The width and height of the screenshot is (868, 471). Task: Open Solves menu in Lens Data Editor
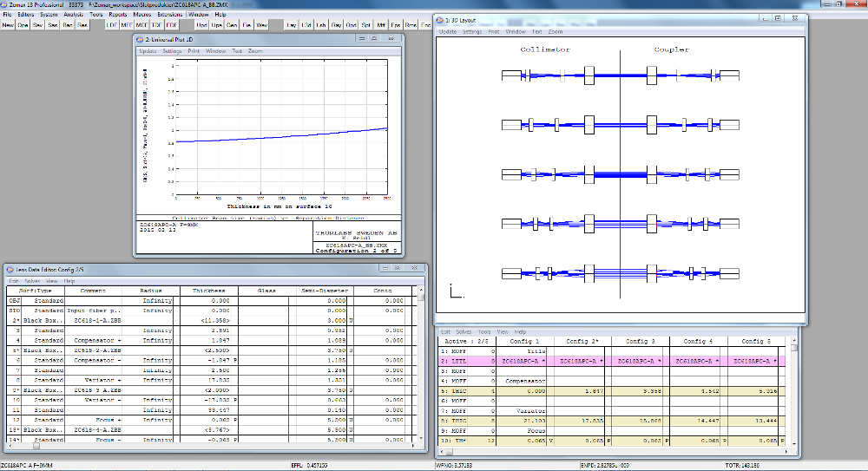point(32,281)
